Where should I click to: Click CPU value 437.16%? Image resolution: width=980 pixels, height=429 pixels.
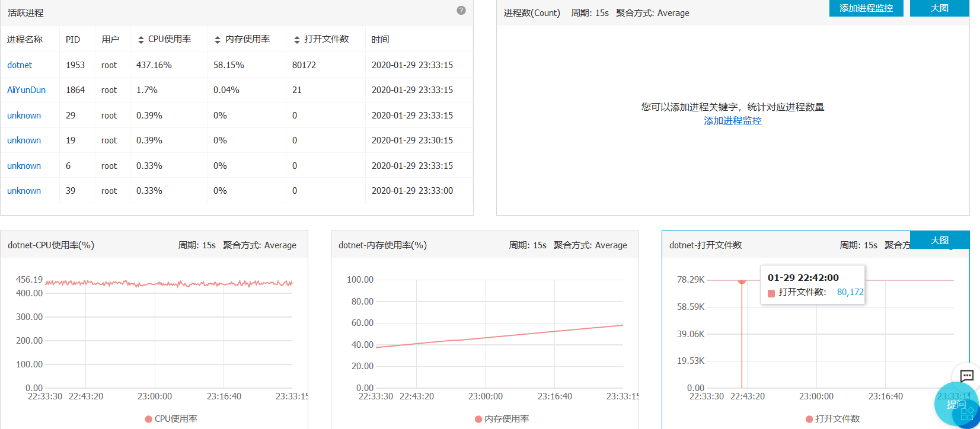point(154,65)
